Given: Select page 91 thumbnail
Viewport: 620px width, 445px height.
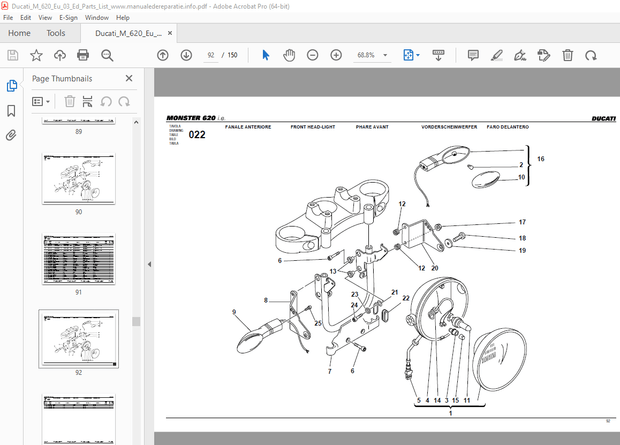Looking at the screenshot, I should coord(79,259).
